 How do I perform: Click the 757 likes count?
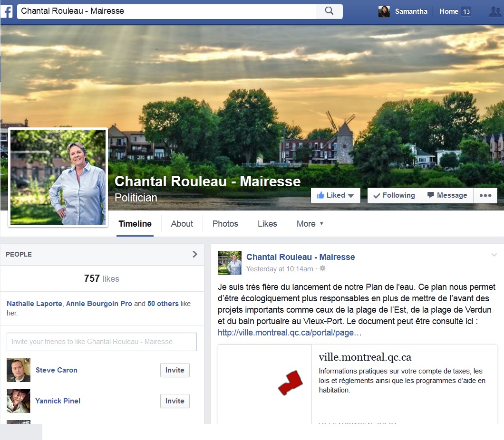102,278
